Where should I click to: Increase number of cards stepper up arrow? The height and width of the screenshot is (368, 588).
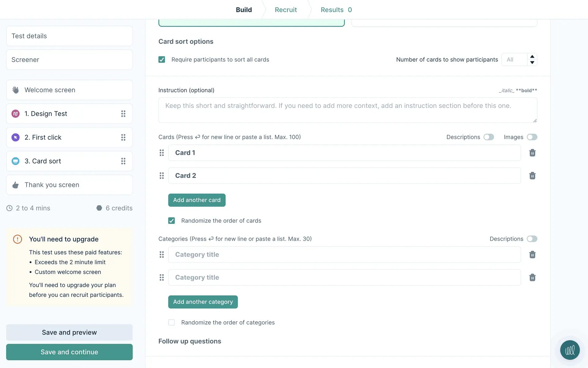[x=532, y=57]
